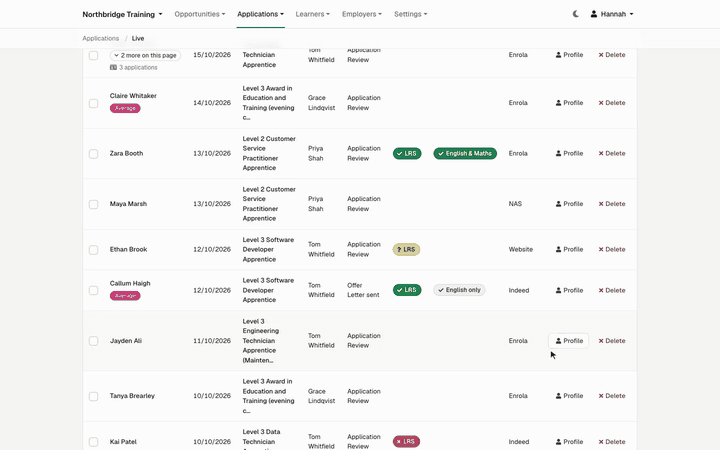Open the Learners menu
The image size is (720, 450).
[x=313, y=14]
